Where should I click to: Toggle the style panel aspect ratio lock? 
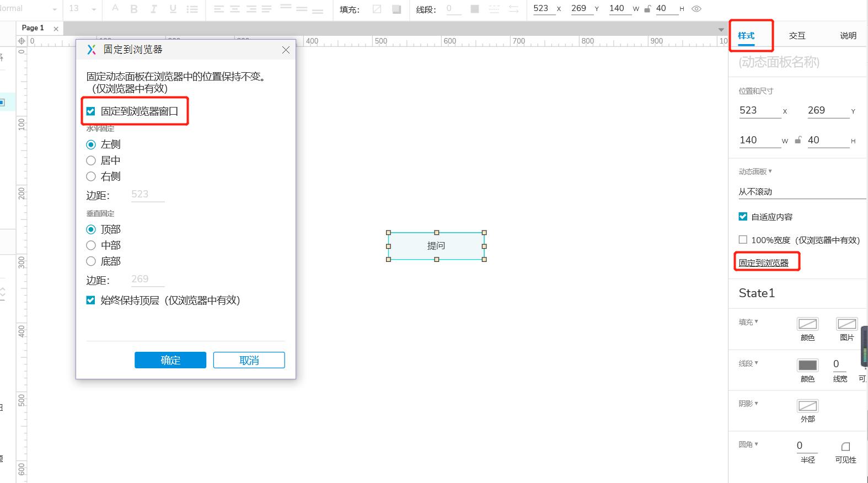pos(798,140)
